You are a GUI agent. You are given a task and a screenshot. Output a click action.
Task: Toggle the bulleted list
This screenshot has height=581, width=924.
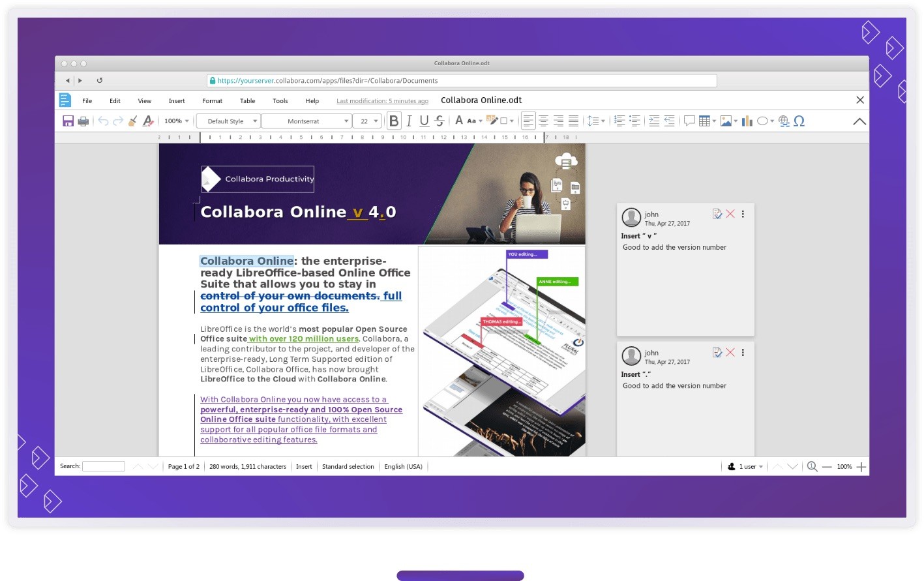[x=634, y=121]
